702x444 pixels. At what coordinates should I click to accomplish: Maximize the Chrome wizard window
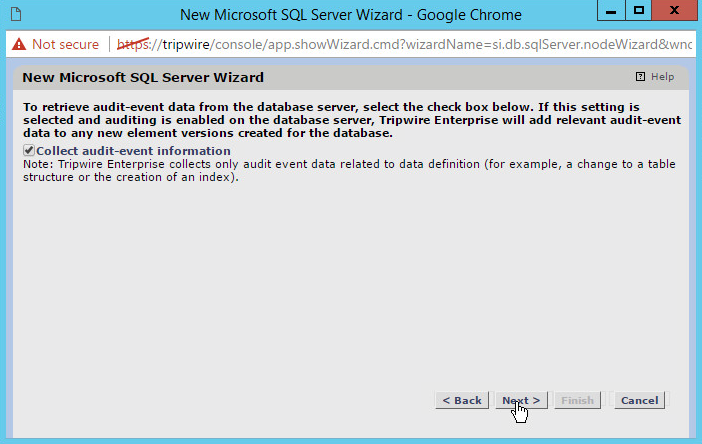(638, 11)
